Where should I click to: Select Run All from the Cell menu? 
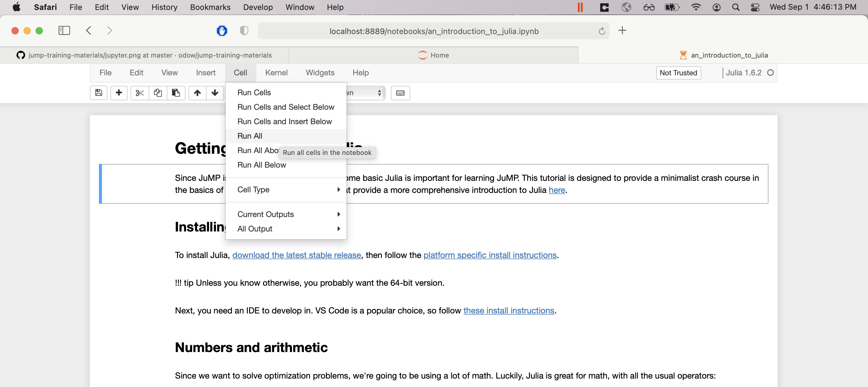coord(250,136)
